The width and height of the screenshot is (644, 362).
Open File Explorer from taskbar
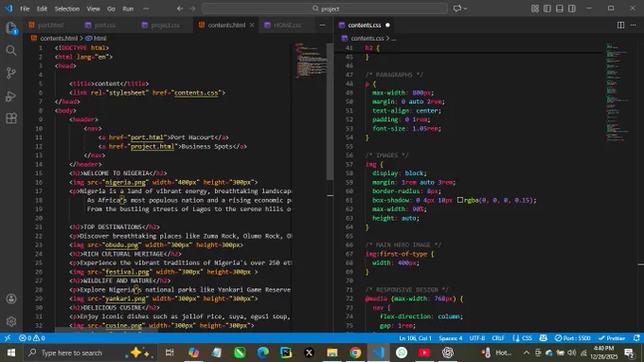(x=332, y=353)
